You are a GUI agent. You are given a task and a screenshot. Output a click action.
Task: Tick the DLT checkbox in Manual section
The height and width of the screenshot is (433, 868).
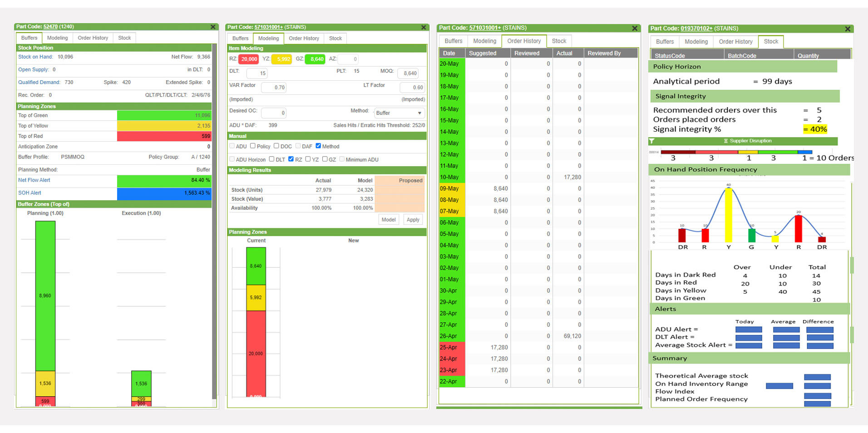[x=271, y=159]
